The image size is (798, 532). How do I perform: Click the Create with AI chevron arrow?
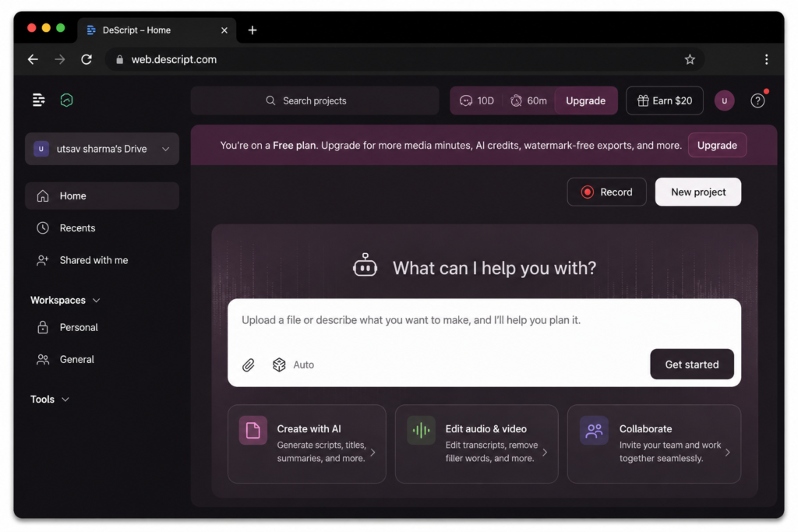tap(373, 452)
